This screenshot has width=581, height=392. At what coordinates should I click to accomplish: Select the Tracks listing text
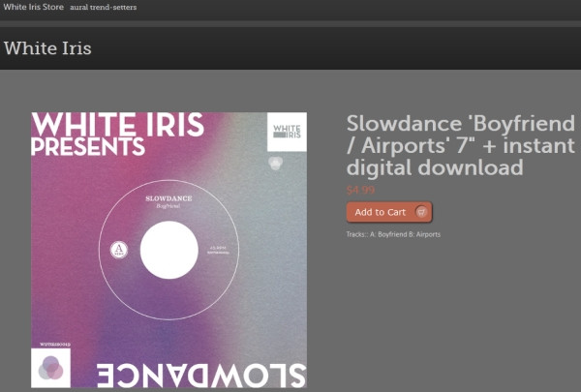tap(392, 234)
